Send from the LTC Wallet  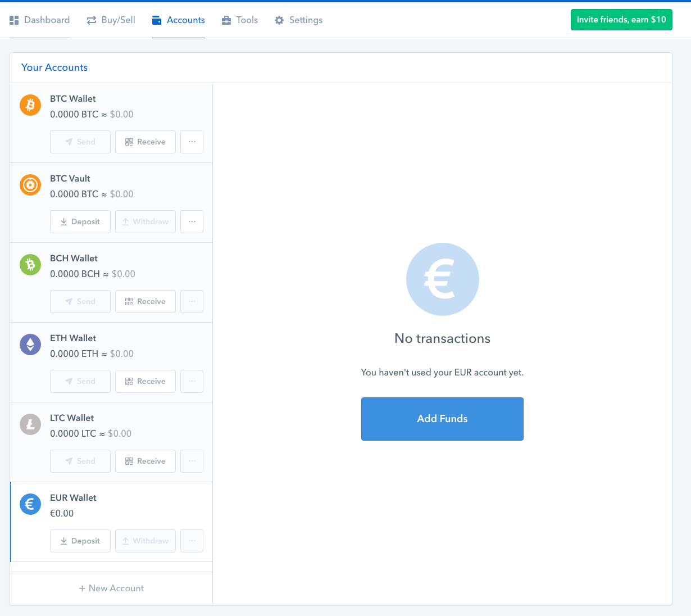click(80, 461)
